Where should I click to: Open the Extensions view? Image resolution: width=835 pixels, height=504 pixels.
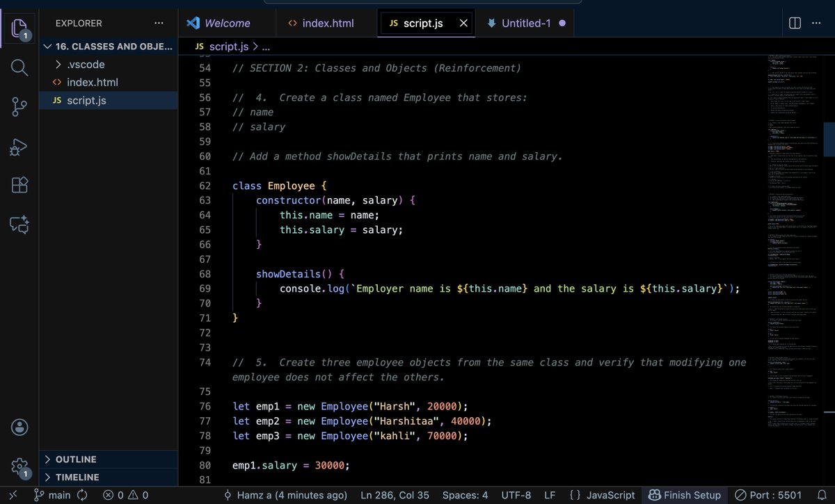(19, 185)
